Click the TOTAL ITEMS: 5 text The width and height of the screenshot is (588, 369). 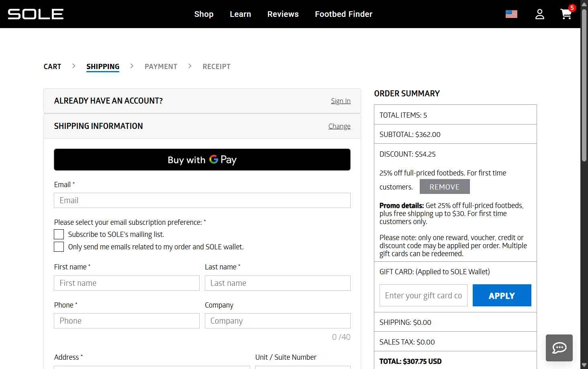pos(403,115)
